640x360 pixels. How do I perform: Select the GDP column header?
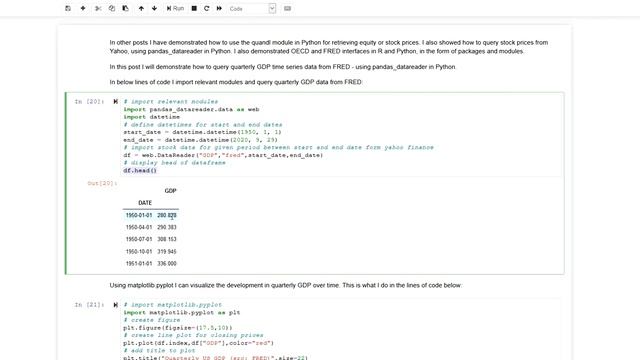[170, 191]
